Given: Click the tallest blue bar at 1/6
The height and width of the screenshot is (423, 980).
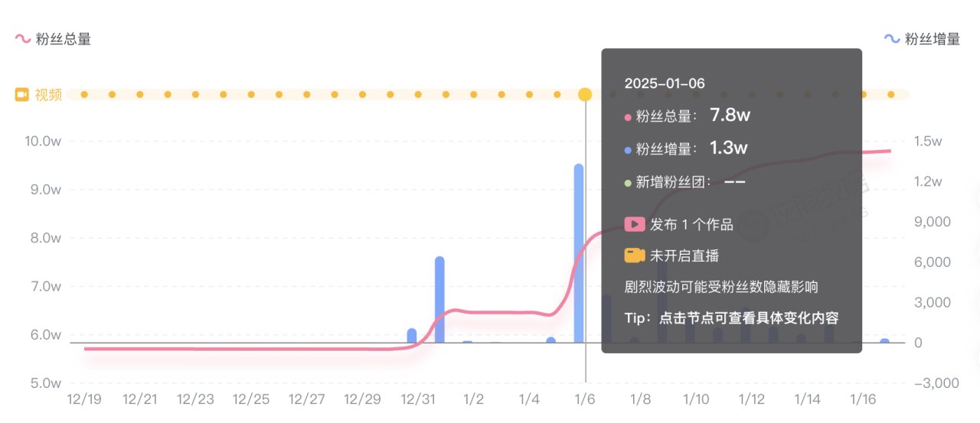Looking at the screenshot, I should [x=579, y=253].
